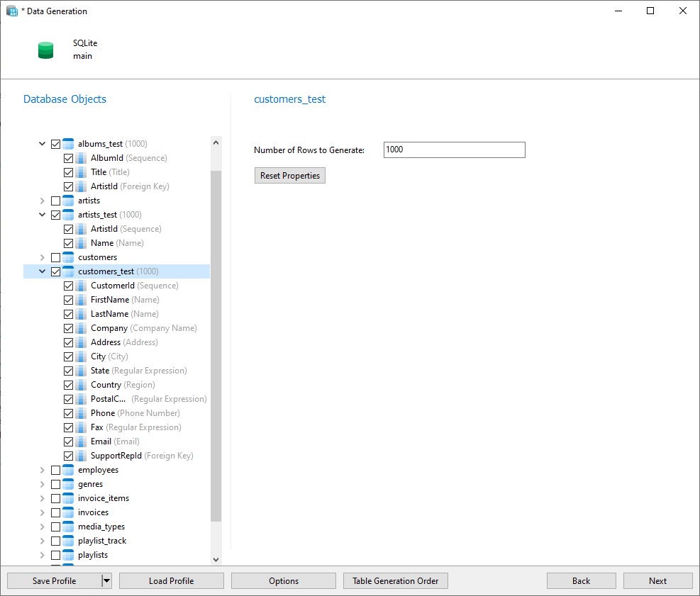The height and width of the screenshot is (596, 700).
Task: Click the playlist_track table icon
Action: pos(68,541)
